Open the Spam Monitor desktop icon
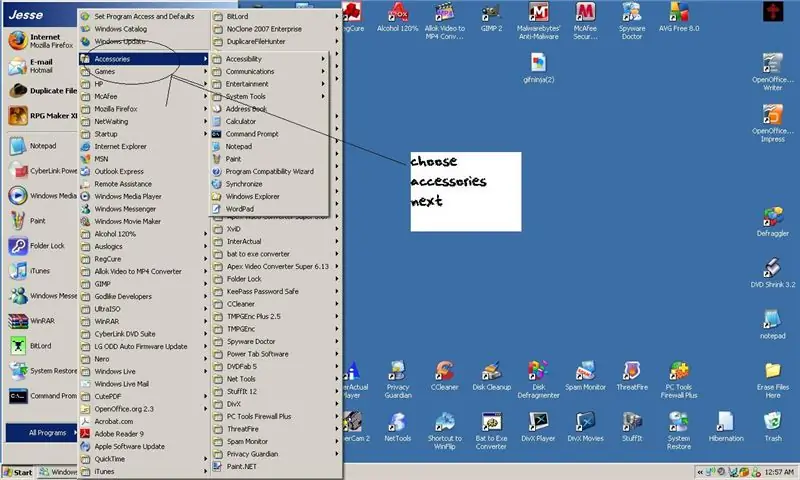 pyautogui.click(x=585, y=375)
